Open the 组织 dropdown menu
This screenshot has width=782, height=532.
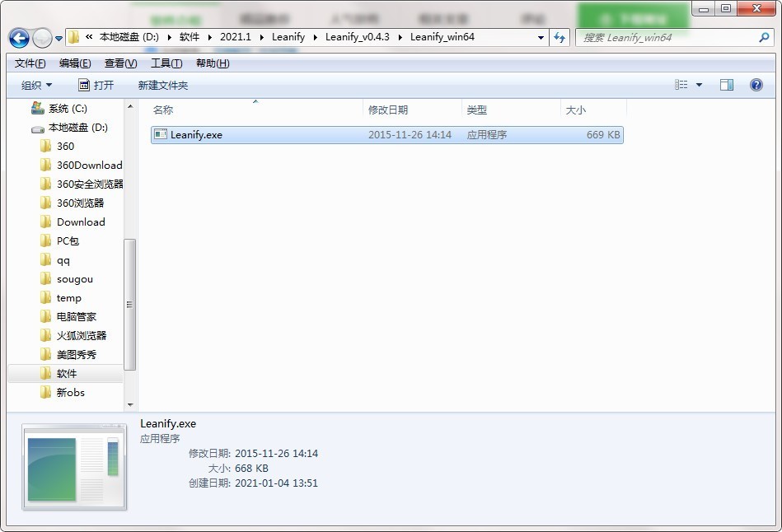coord(36,85)
